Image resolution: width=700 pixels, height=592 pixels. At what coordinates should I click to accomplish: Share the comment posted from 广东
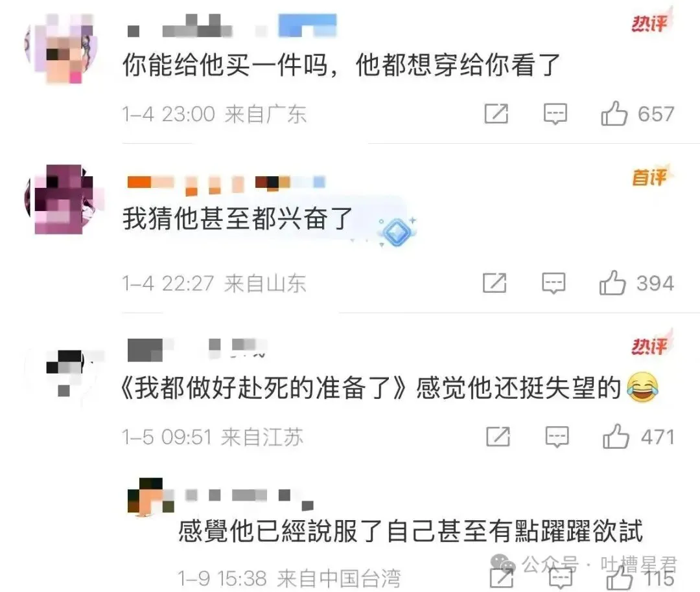point(496,113)
